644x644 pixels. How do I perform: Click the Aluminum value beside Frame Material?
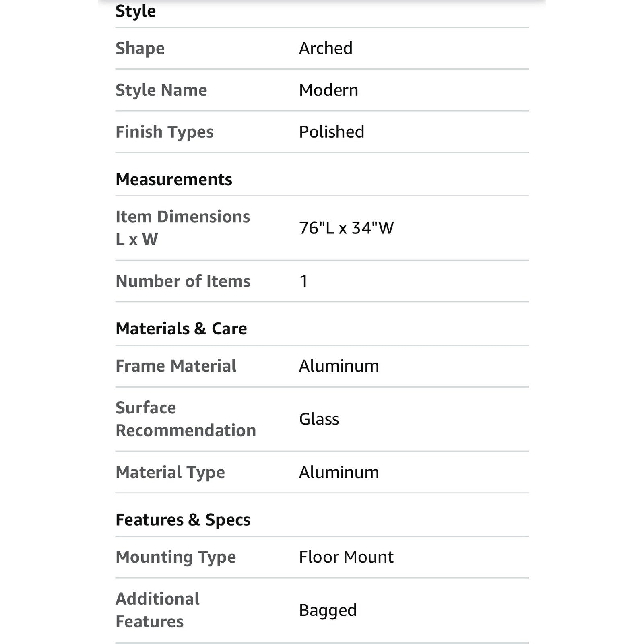pos(339,366)
